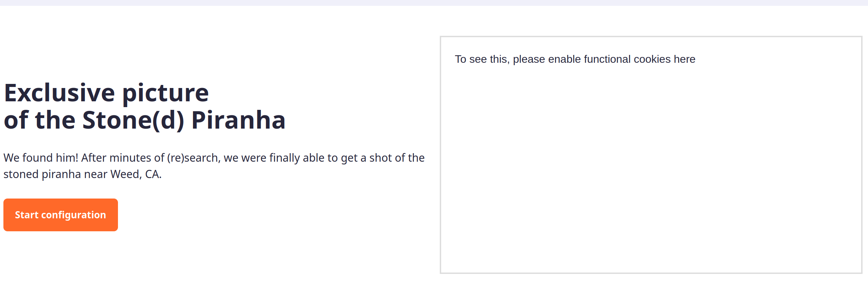Click the top navigation bar of the page
Image resolution: width=868 pixels, height=292 pixels.
[434, 4]
